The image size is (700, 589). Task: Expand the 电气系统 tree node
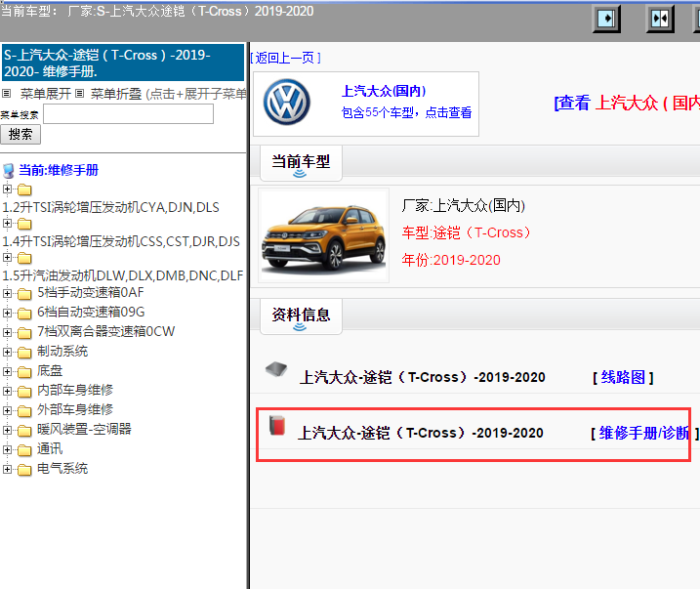(x=7, y=469)
